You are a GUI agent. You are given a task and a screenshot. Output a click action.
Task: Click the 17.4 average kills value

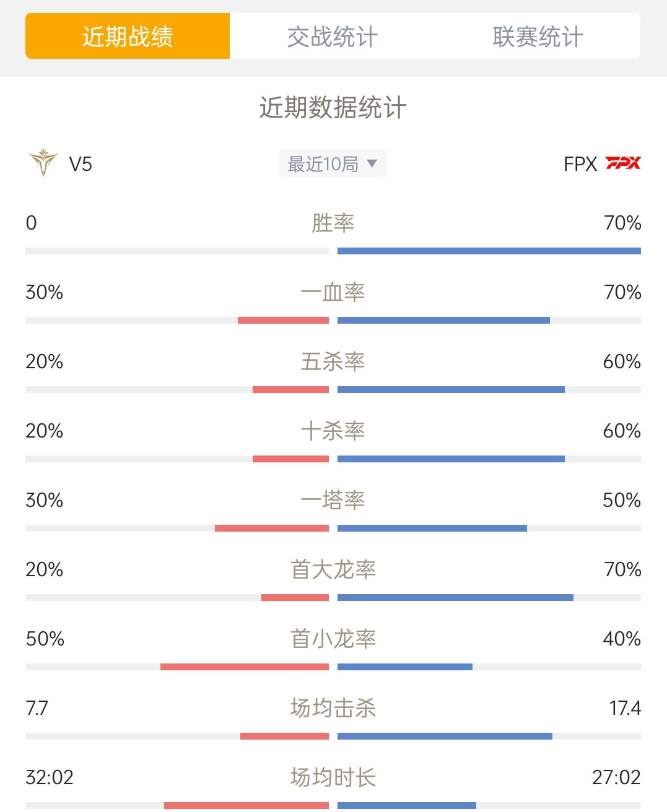tap(625, 708)
